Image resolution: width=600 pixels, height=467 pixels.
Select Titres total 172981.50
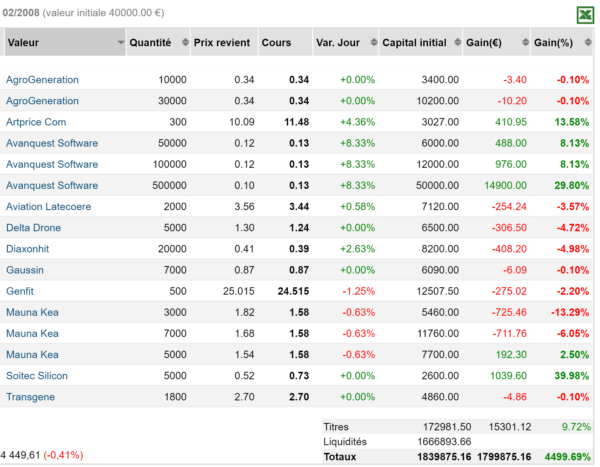(x=447, y=427)
